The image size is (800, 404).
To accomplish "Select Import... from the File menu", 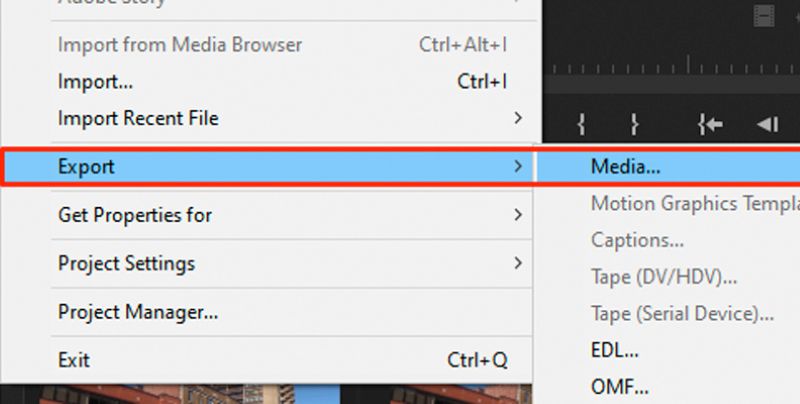I will pos(95,81).
